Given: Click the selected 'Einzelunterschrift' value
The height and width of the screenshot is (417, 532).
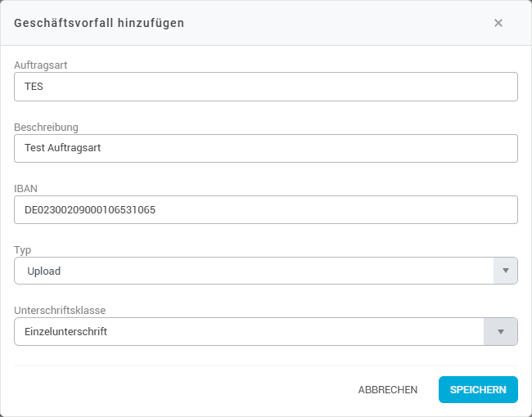Looking at the screenshot, I should tap(66, 332).
